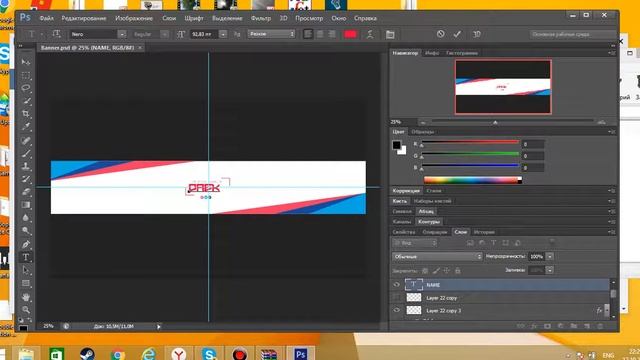
Task: Open the layer blend mode dropdown
Action: [x=437, y=256]
